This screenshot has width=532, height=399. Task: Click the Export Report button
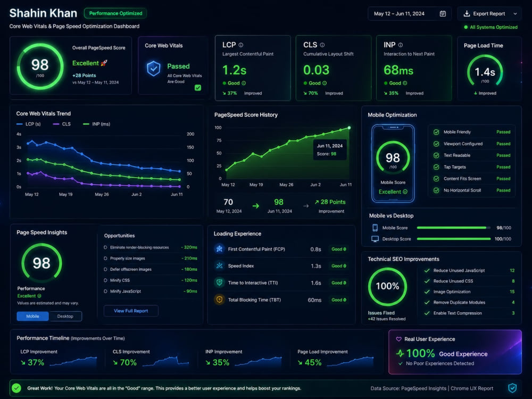[x=489, y=14]
